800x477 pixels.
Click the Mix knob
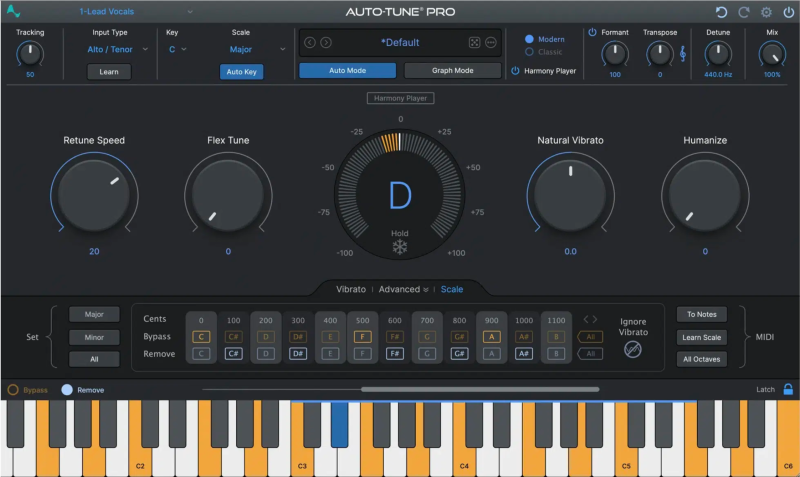[x=772, y=54]
